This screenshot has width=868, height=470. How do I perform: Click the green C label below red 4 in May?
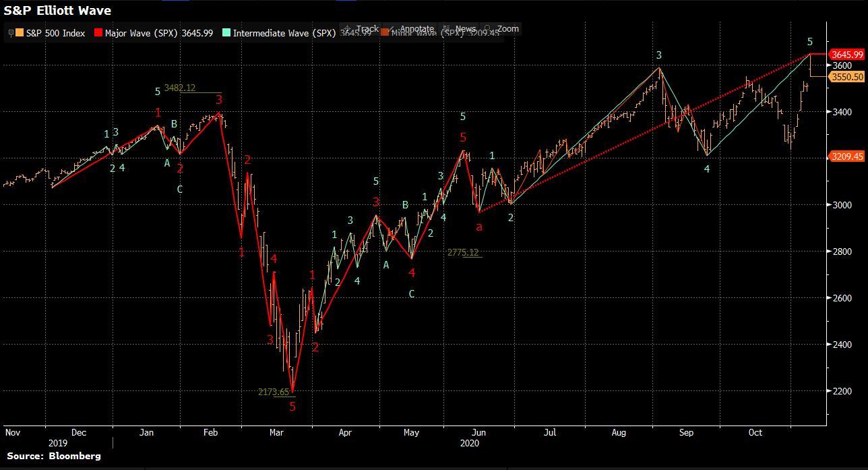(412, 294)
